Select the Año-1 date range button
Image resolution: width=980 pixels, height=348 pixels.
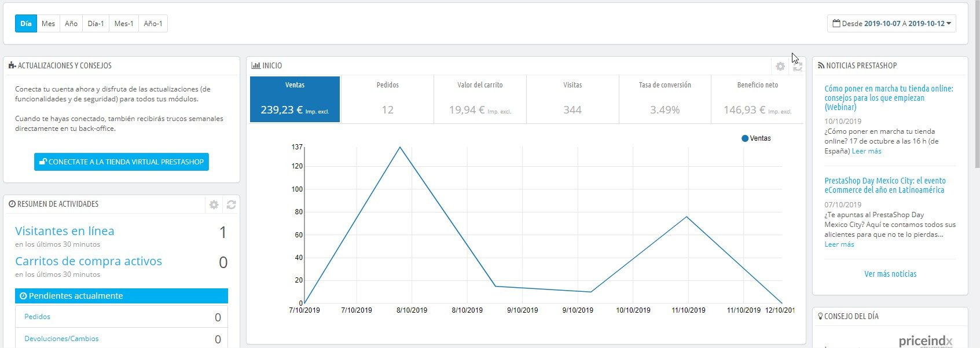pos(153,24)
